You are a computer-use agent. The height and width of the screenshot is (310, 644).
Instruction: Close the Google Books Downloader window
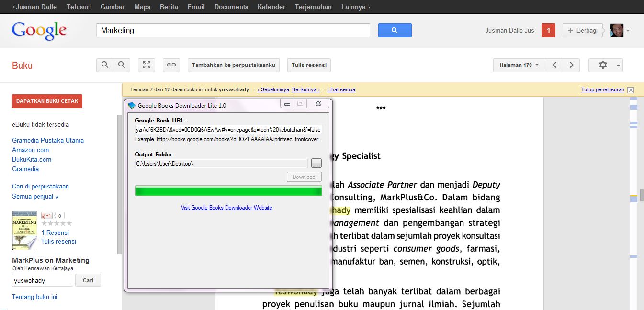click(317, 103)
